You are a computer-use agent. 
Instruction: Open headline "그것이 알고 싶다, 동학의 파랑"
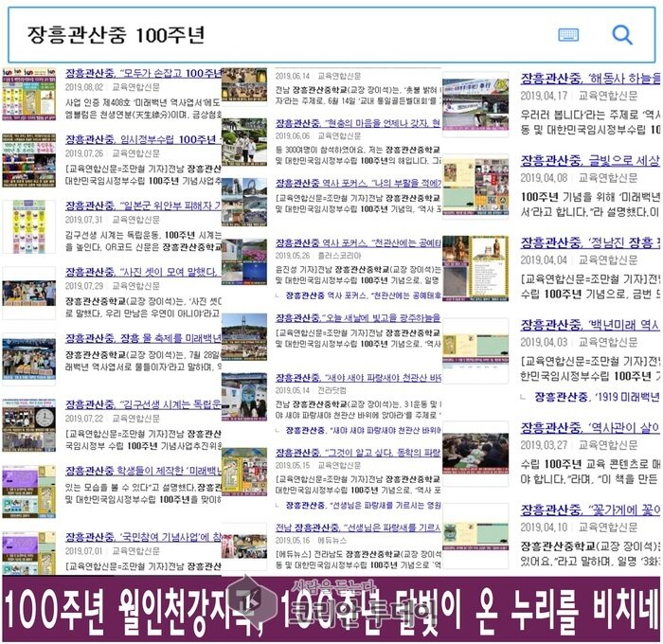coord(358,453)
